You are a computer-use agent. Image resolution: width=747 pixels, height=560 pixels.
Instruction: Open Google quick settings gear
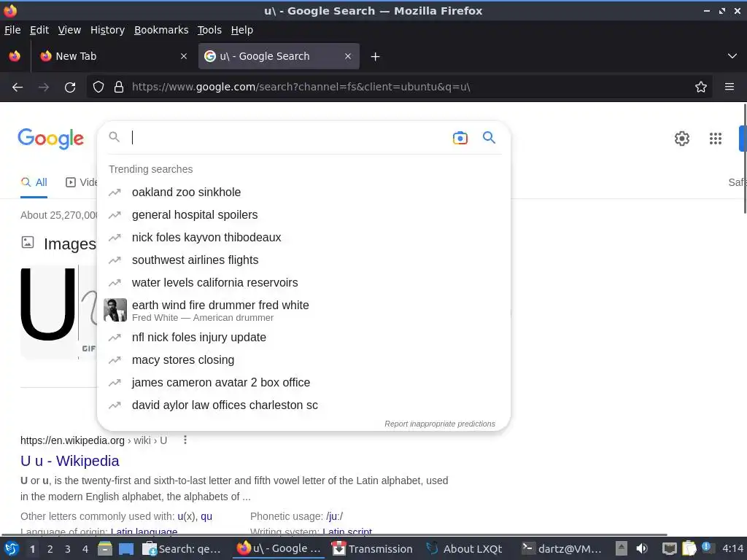tap(682, 139)
